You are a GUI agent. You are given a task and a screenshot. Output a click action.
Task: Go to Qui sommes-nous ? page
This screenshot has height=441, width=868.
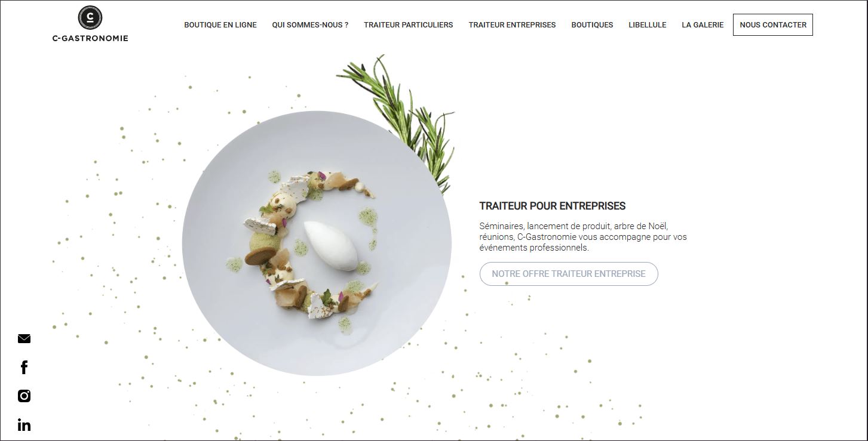coord(310,25)
